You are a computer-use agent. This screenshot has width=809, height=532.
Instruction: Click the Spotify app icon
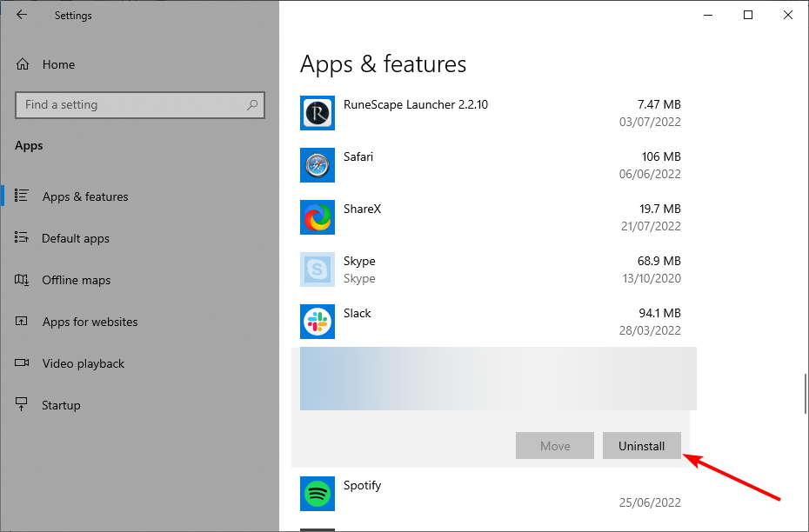318,494
